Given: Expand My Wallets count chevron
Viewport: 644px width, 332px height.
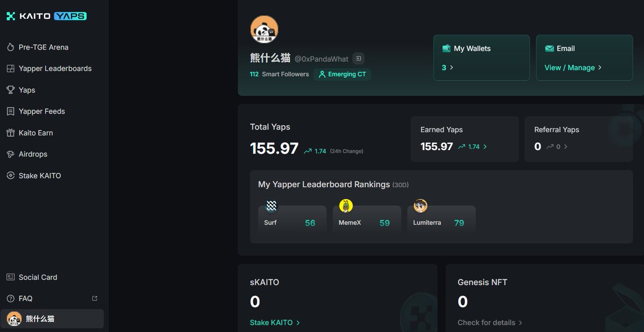Looking at the screenshot, I should coord(452,68).
